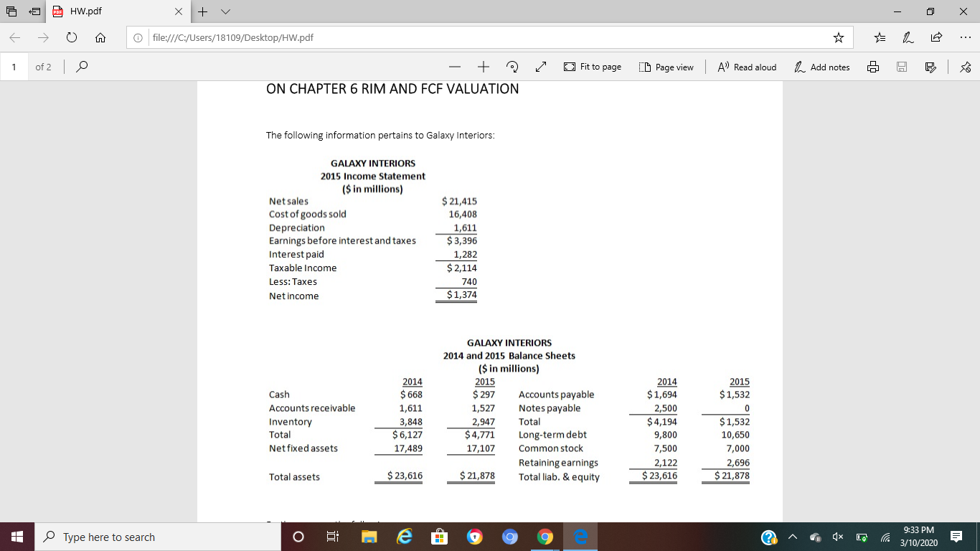The image size is (980, 551).
Task: Open Google Chrome from taskbar
Action: 545,537
